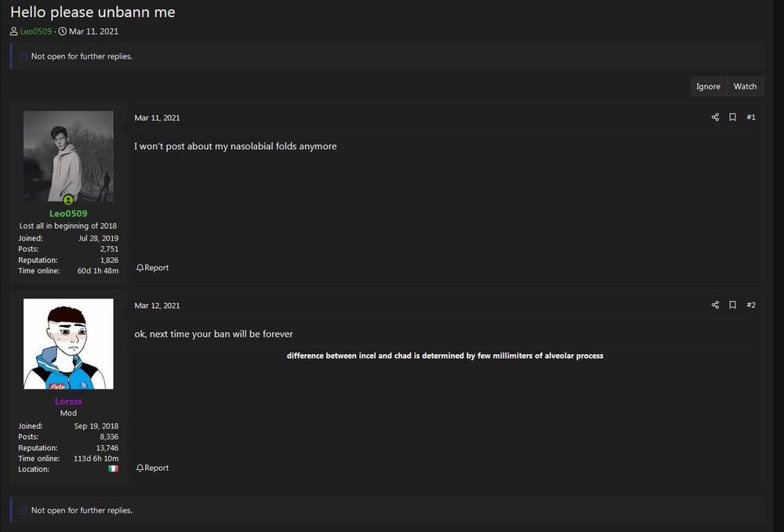Open Leo0509 profile from green username
Image resolution: width=784 pixels, height=532 pixels.
coord(68,213)
